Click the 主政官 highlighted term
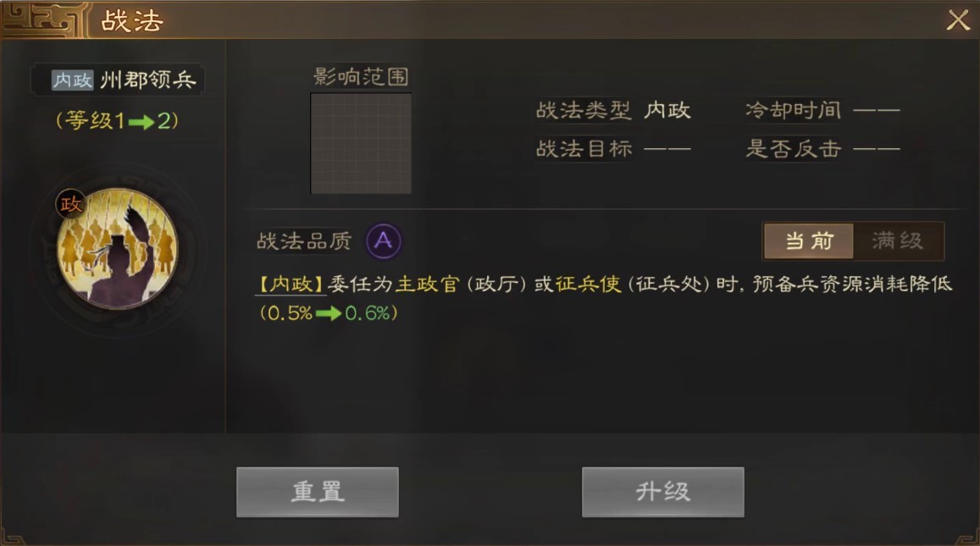The width and height of the screenshot is (980, 546). 428,284
